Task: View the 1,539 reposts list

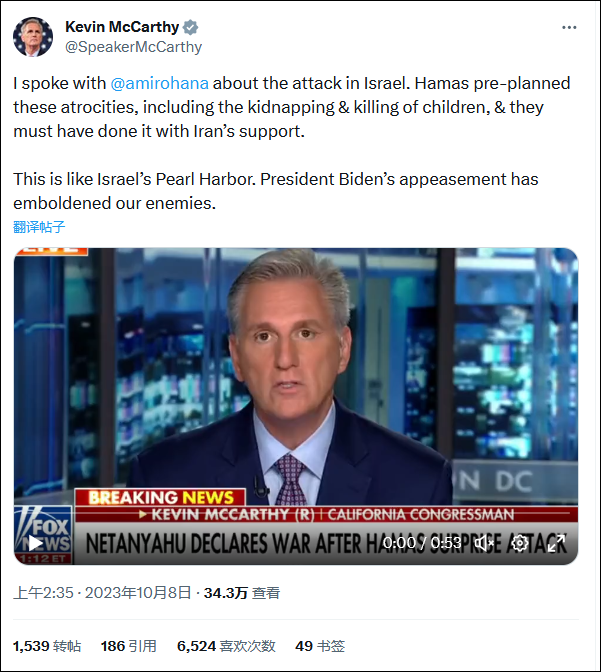Action: [x=48, y=646]
